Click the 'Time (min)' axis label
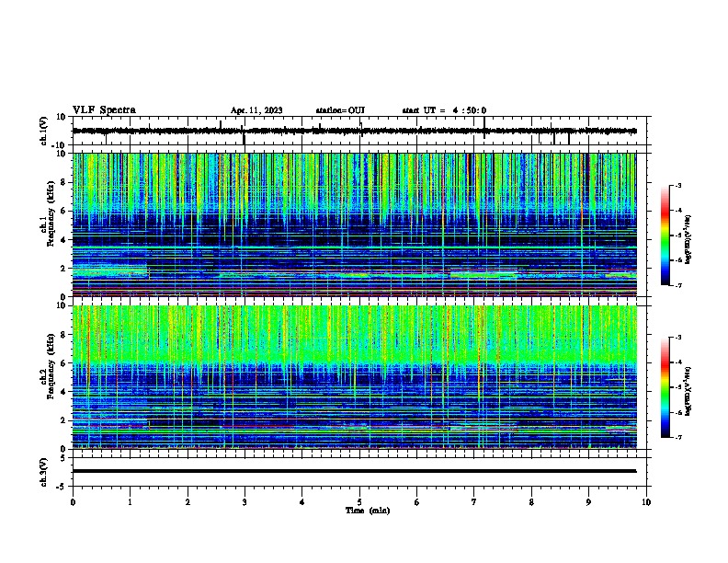This screenshot has height=563, width=728. (368, 511)
